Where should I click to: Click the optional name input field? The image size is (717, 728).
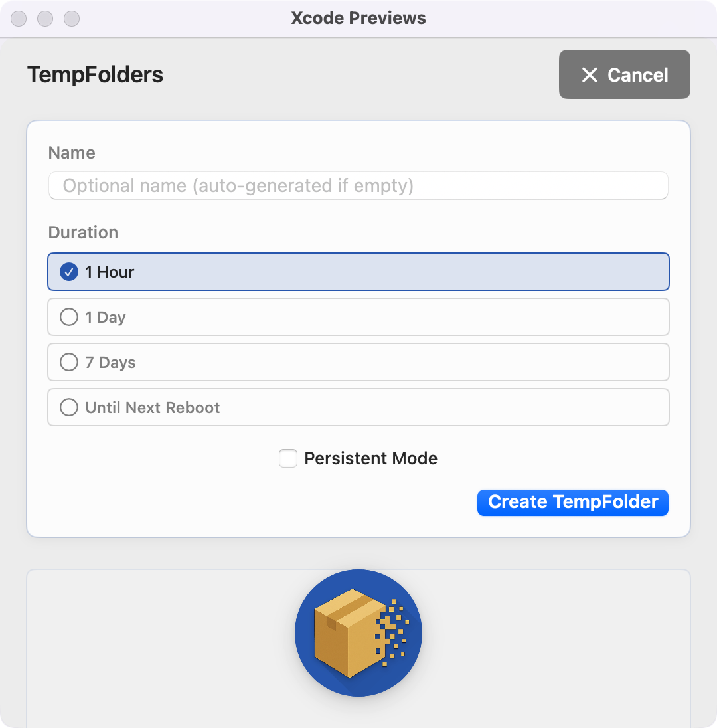358,186
